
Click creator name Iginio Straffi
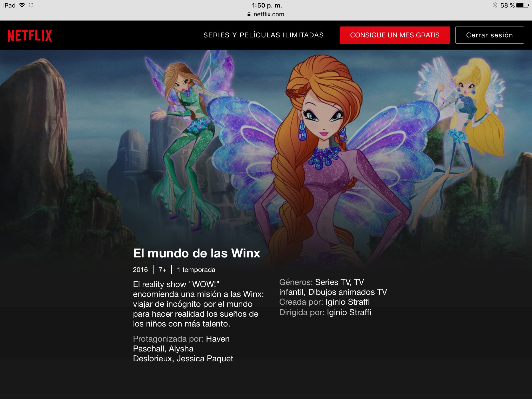pyautogui.click(x=347, y=302)
